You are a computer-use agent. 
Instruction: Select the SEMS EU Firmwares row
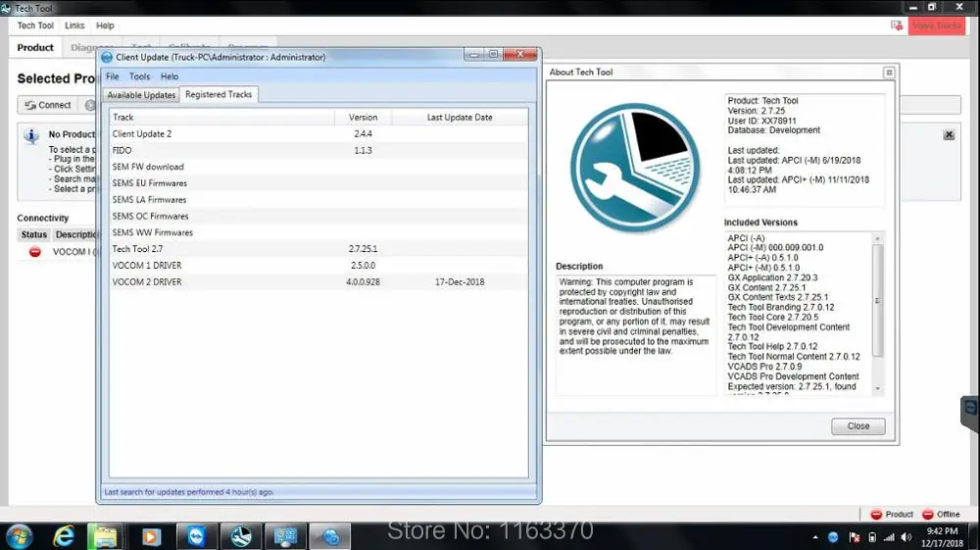point(318,183)
